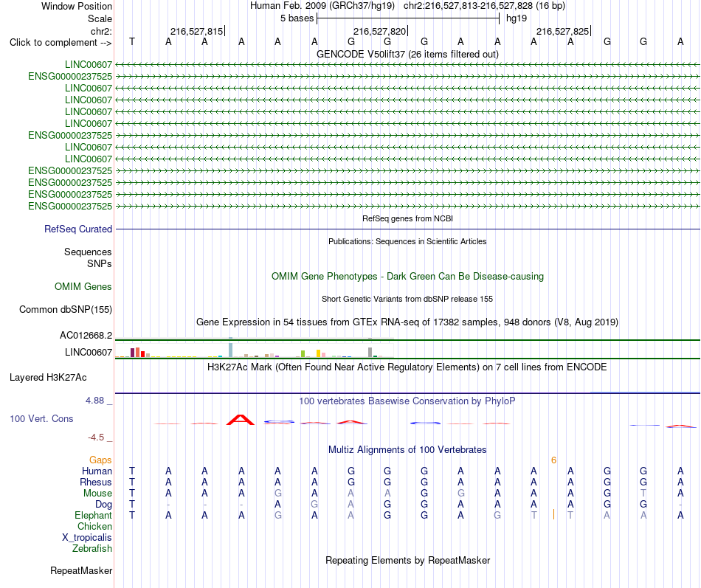Open the OMIM Gene Phenotypes track title
Viewport: 701px width, 588px height.
coord(407,277)
